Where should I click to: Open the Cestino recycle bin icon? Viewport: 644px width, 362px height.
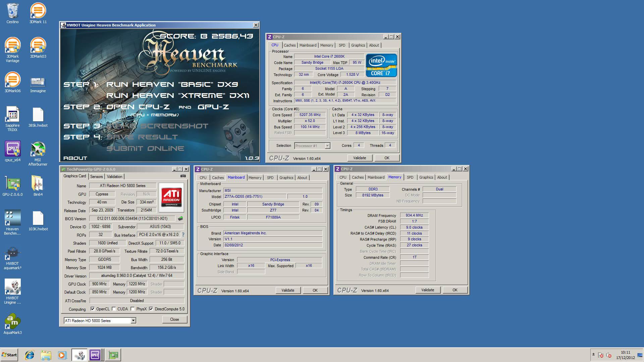click(12, 13)
